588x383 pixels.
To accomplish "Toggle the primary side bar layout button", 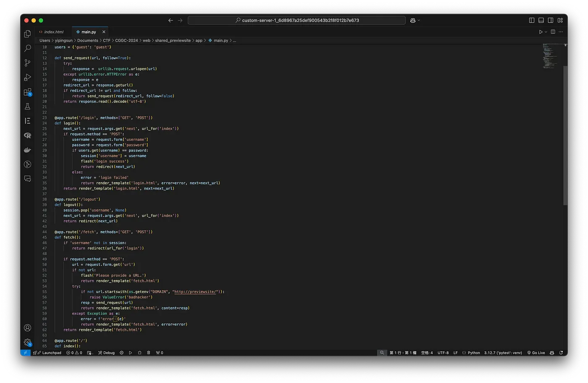I will 532,20.
